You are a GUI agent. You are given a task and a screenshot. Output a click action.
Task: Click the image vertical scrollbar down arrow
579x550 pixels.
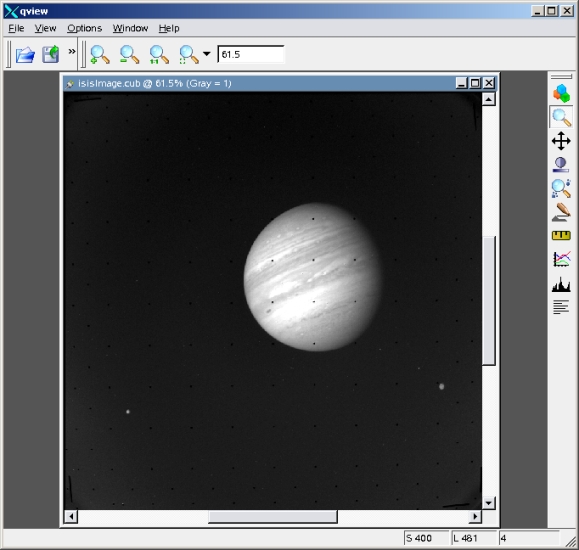pos(489,503)
